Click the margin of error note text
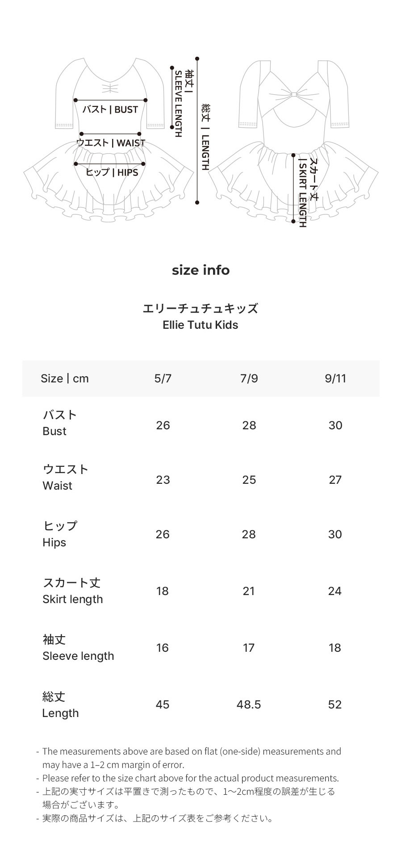 coord(192,758)
